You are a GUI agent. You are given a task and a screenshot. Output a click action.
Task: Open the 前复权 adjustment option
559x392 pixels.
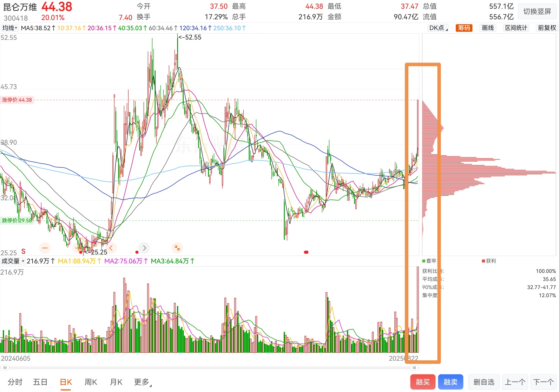pyautogui.click(x=547, y=28)
